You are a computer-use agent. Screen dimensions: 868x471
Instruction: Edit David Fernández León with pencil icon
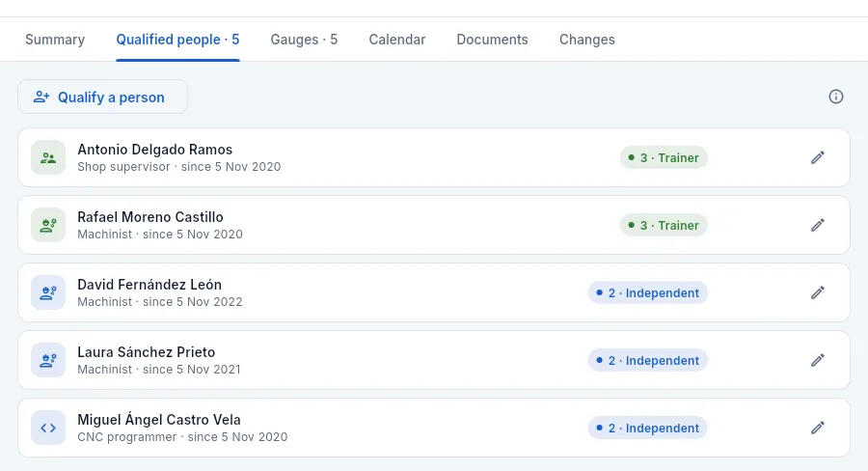[x=818, y=292]
